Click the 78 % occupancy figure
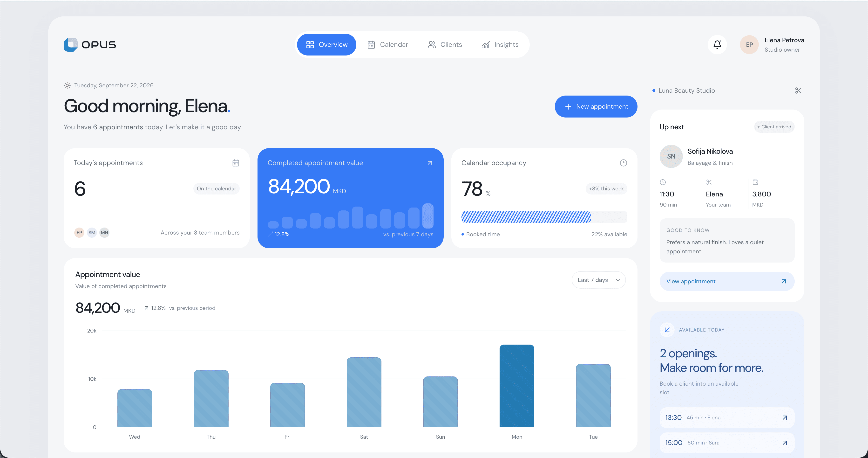 476,189
